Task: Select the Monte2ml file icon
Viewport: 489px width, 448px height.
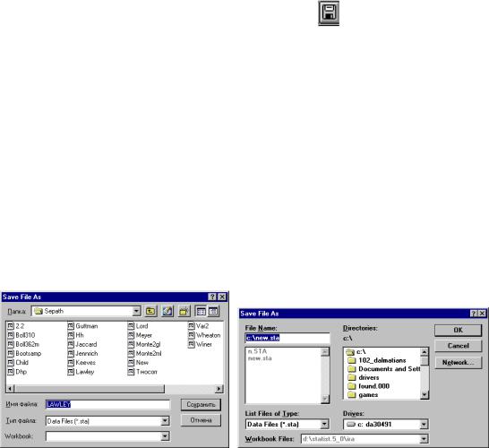Action: click(131, 353)
